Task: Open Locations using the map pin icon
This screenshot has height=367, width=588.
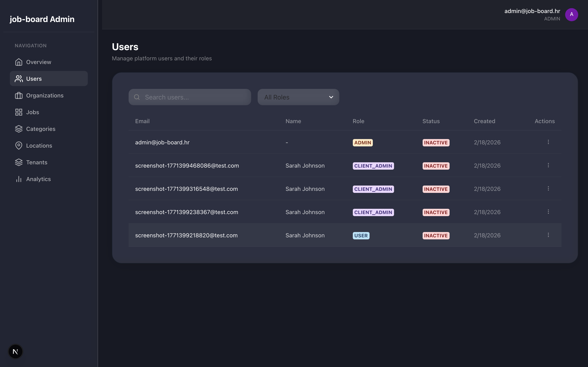Action: tap(19, 145)
